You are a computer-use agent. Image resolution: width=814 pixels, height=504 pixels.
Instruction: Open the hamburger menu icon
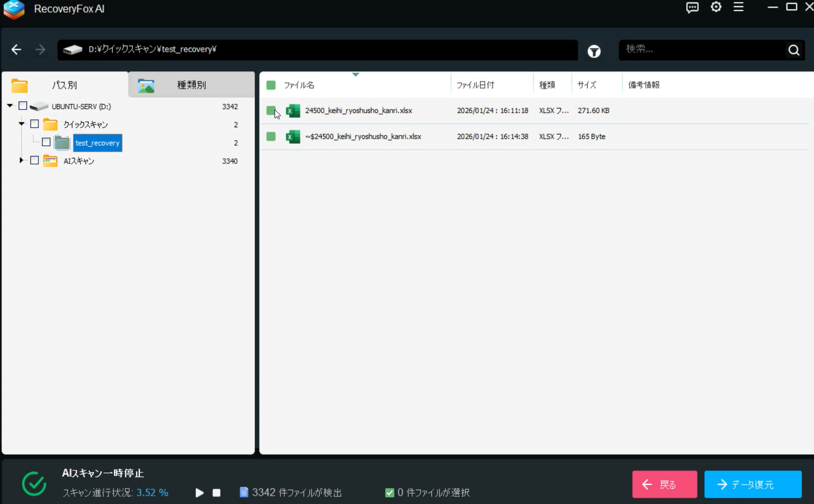pyautogui.click(x=738, y=7)
